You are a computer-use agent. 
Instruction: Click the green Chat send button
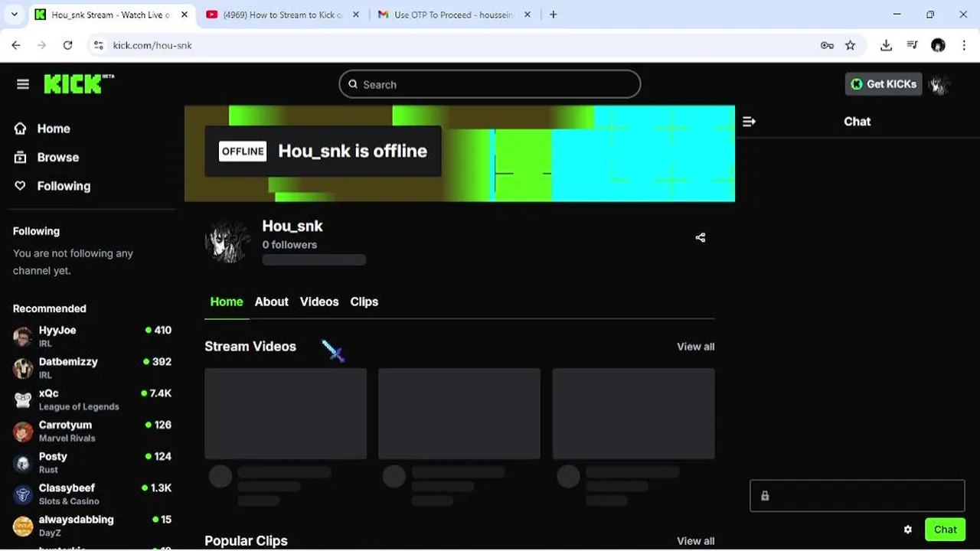pyautogui.click(x=945, y=530)
